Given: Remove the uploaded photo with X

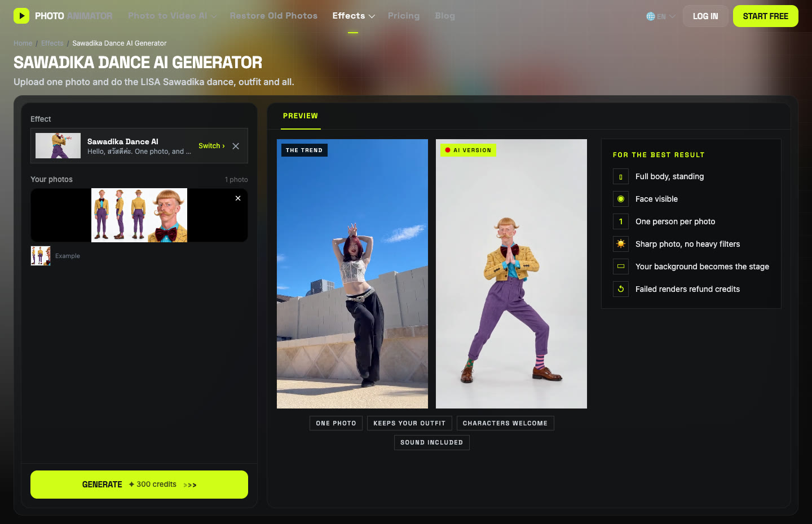Looking at the screenshot, I should tap(238, 198).
